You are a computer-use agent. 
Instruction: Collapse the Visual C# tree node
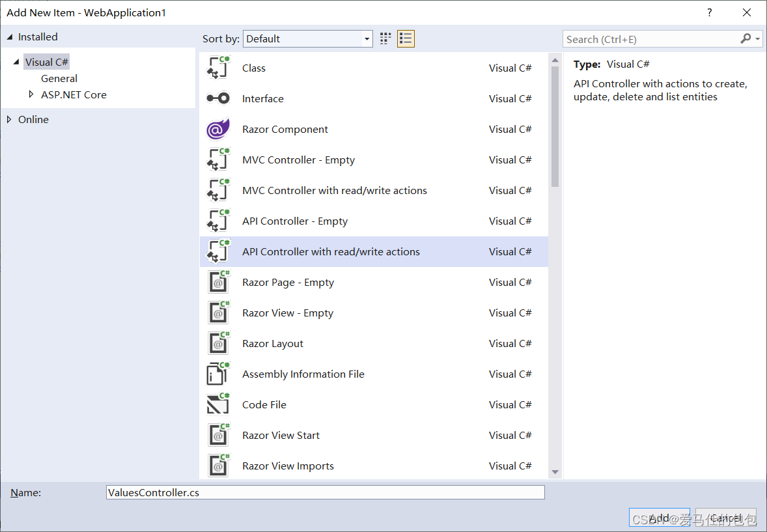click(16, 62)
